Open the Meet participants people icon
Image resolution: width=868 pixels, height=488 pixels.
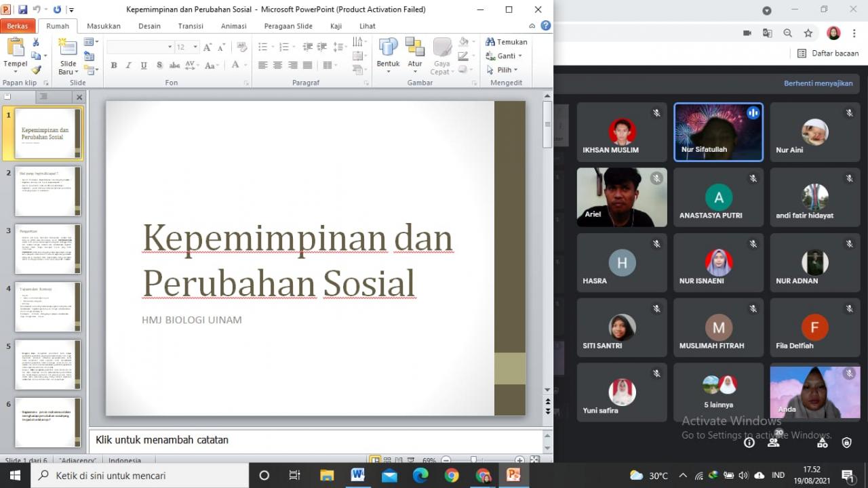point(773,443)
